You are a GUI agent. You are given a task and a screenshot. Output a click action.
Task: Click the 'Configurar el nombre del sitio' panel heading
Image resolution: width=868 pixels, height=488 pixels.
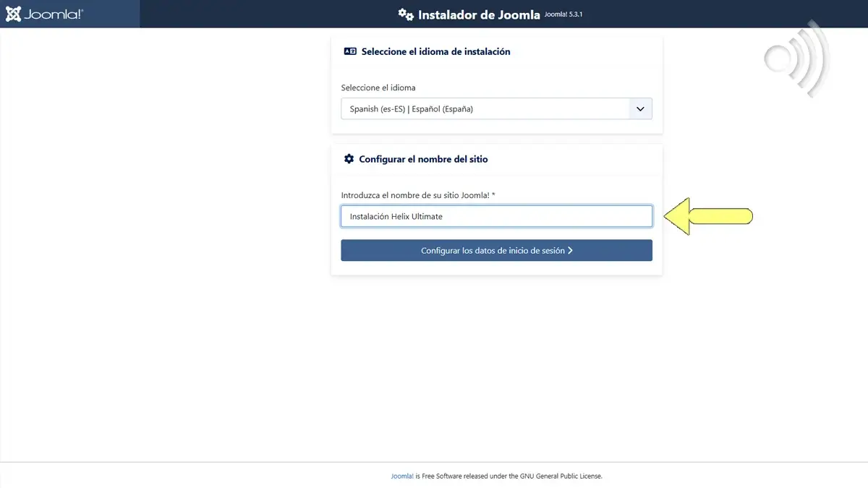423,159
